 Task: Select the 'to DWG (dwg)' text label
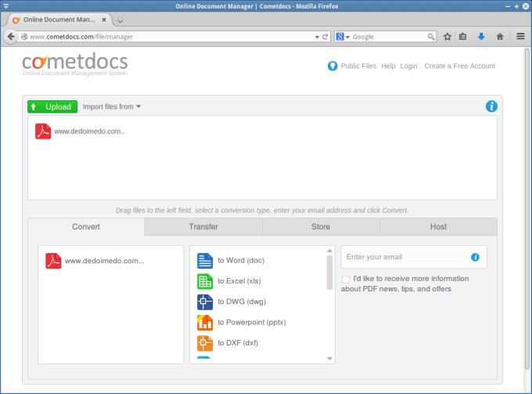pyautogui.click(x=242, y=302)
